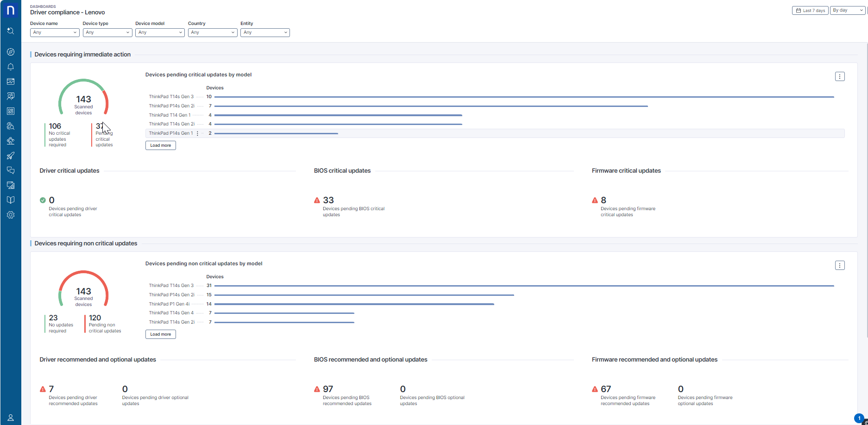Expand the Device model filter dropdown
The image size is (868, 425).
160,32
